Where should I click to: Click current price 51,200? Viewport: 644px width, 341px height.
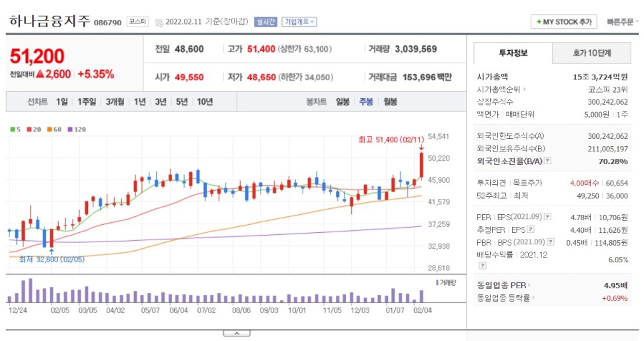37,56
